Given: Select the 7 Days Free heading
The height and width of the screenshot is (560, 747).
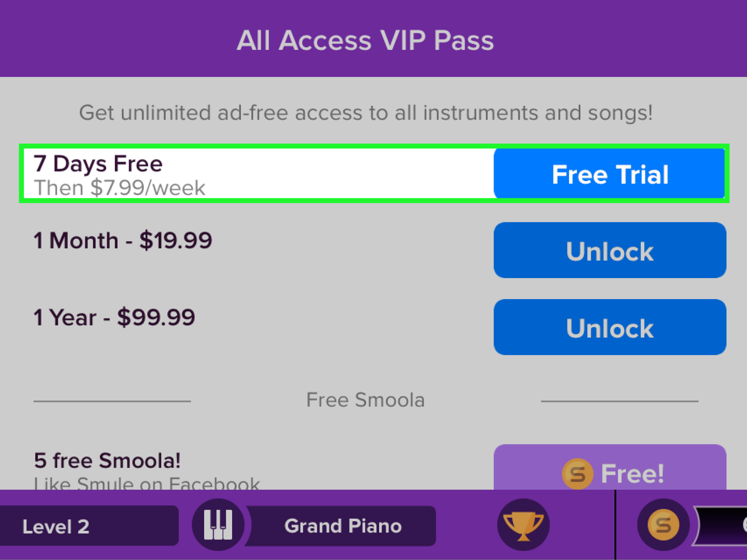Looking at the screenshot, I should (98, 164).
